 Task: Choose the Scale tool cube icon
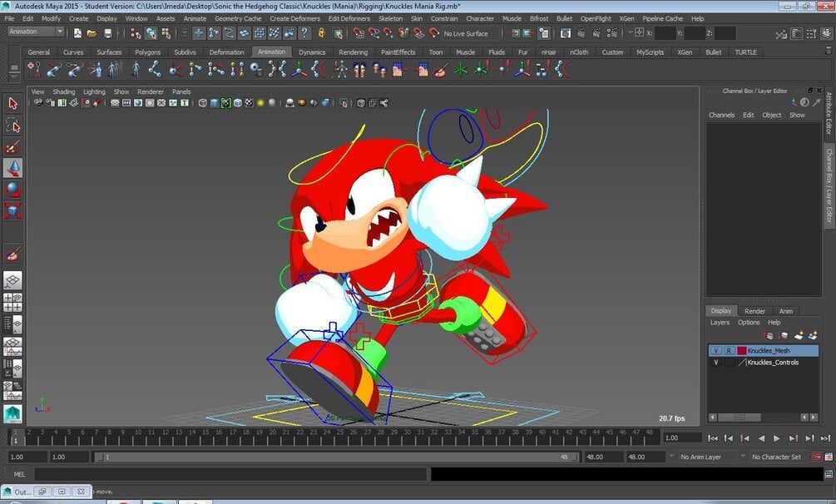pyautogui.click(x=12, y=210)
